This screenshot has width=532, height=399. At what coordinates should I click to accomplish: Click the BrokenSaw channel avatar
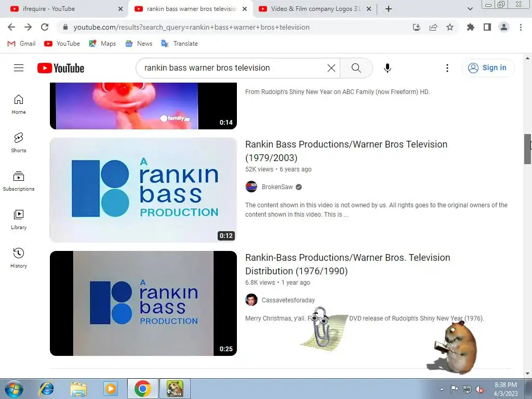251,187
